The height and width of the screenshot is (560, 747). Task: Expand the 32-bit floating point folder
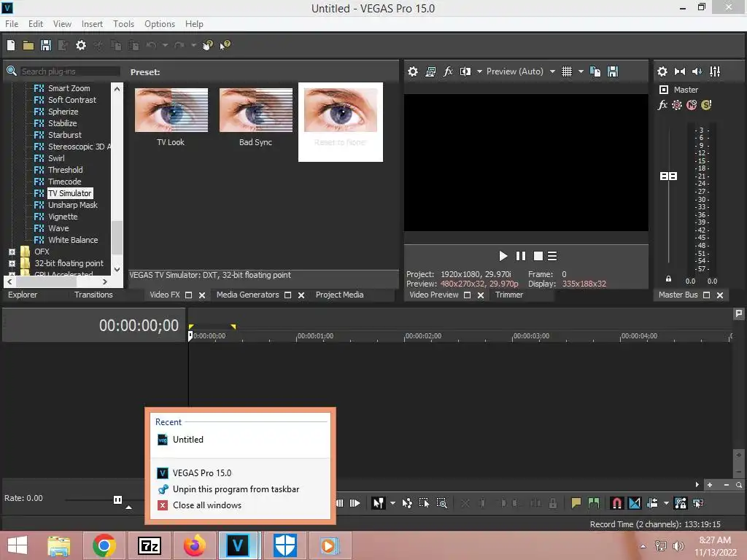(12, 263)
